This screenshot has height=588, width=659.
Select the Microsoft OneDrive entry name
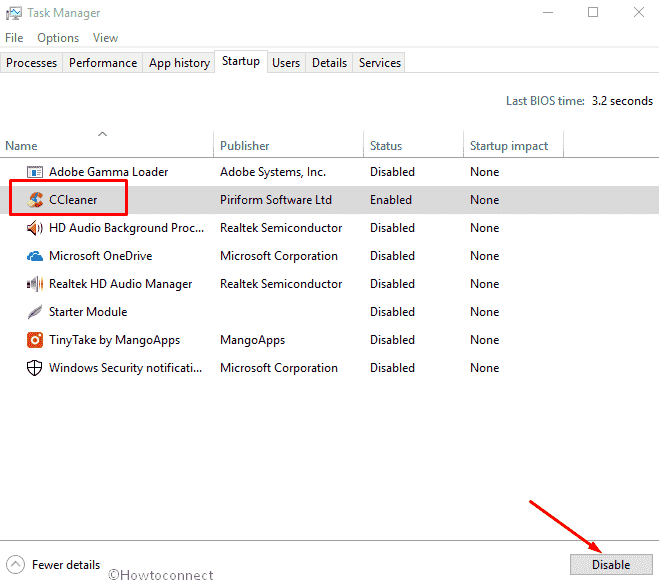click(x=100, y=256)
